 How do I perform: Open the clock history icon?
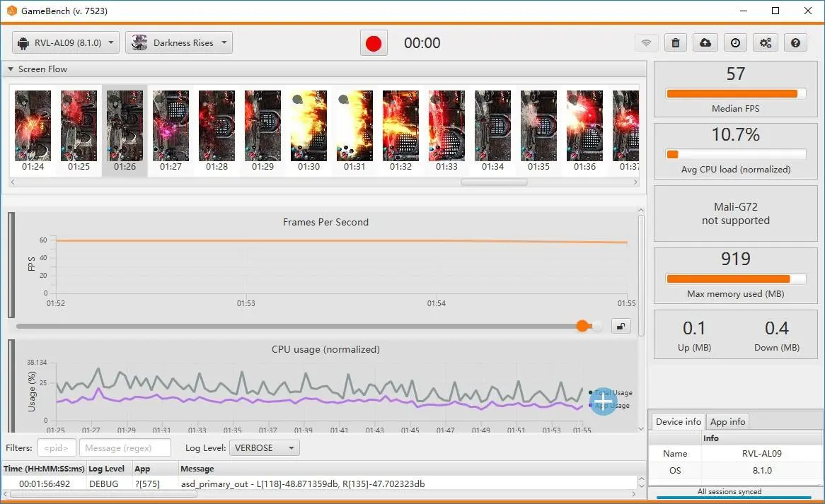pos(736,43)
